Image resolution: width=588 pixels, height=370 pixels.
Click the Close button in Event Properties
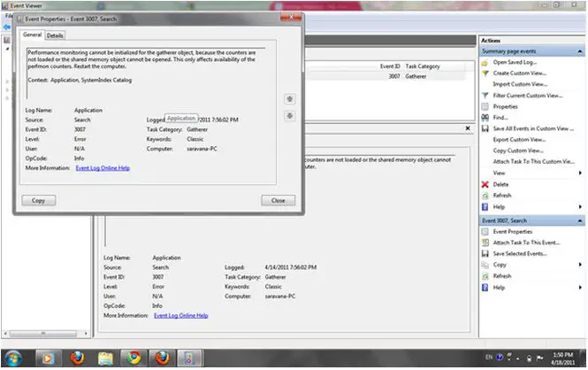pyautogui.click(x=278, y=201)
